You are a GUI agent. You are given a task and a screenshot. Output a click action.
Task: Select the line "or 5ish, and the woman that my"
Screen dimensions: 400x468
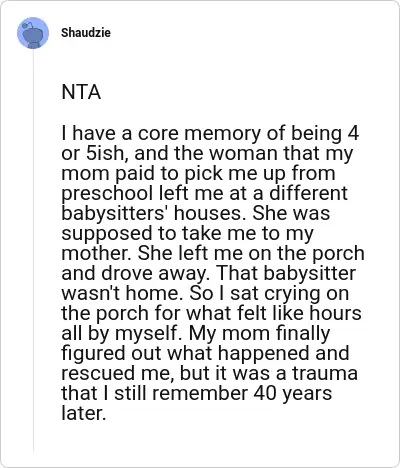click(x=207, y=153)
